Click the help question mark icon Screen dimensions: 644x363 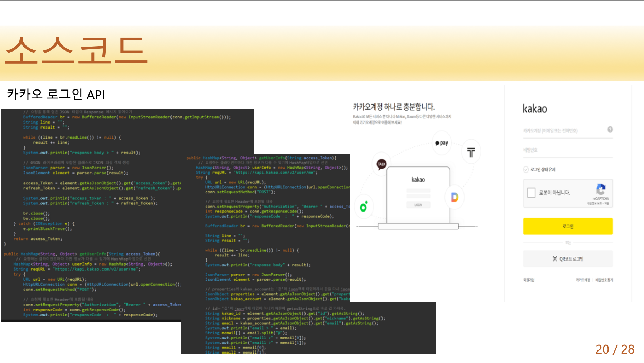pos(610,130)
